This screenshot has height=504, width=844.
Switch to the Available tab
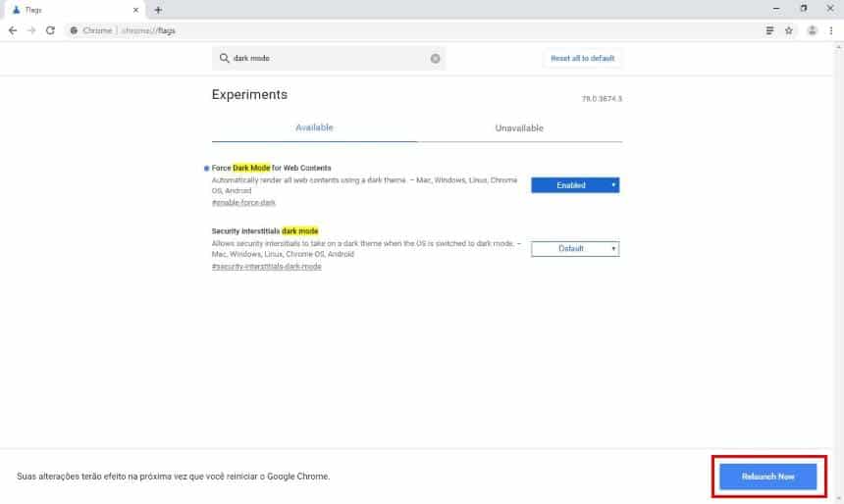314,128
